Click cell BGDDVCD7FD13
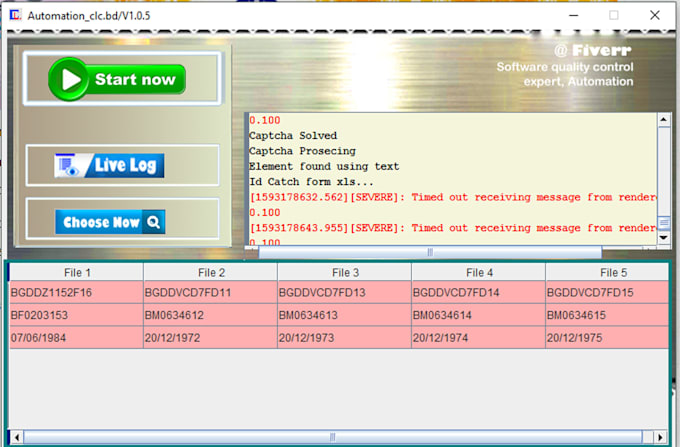 345,292
